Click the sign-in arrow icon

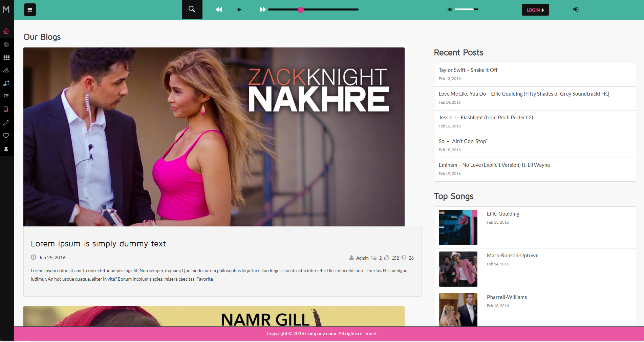576,9
